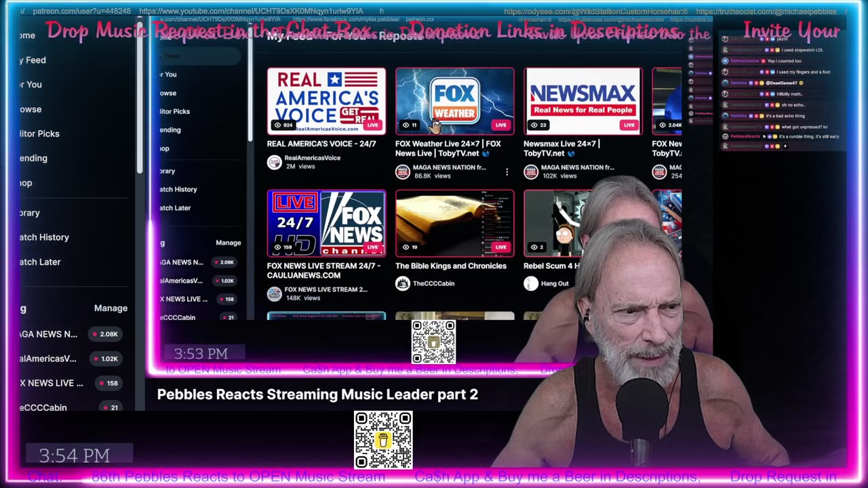Select Editor Picks in small inner sidebar
The height and width of the screenshot is (488, 868).
(175, 111)
